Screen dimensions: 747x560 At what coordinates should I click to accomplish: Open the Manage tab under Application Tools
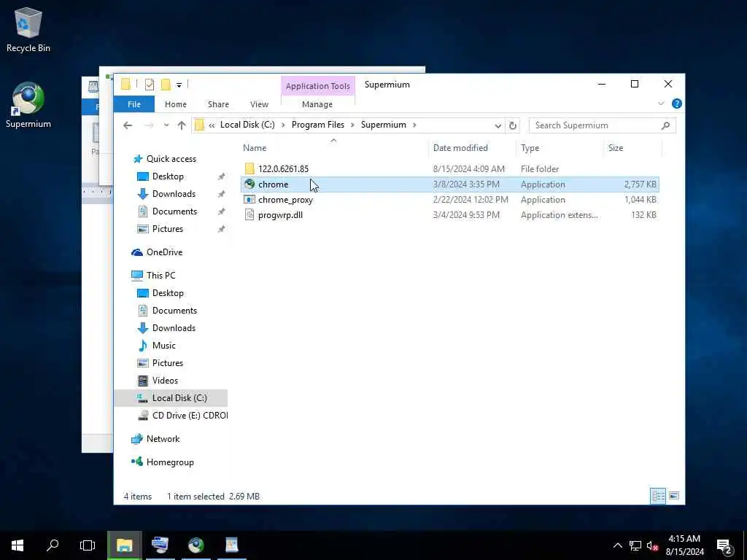click(317, 104)
